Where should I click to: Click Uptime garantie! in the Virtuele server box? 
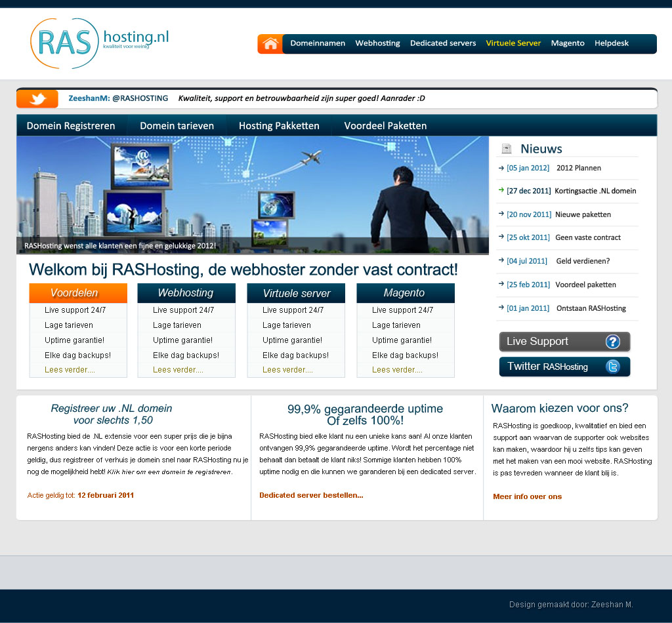coord(292,340)
